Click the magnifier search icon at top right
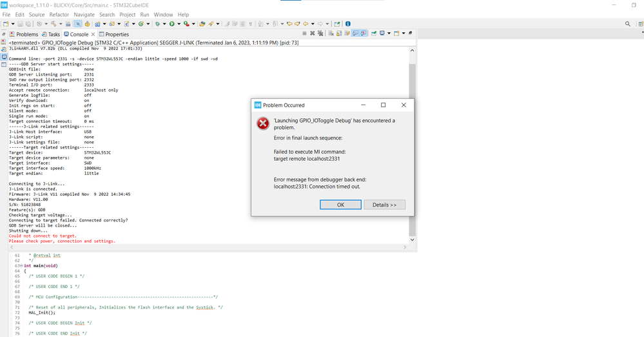 pyautogui.click(x=628, y=24)
